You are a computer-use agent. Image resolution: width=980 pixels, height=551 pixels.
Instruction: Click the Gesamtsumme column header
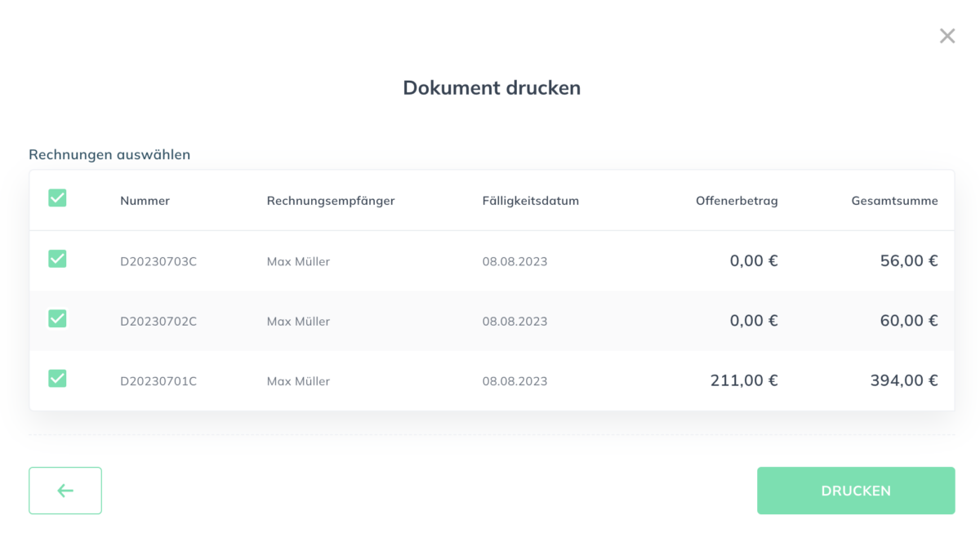894,201
